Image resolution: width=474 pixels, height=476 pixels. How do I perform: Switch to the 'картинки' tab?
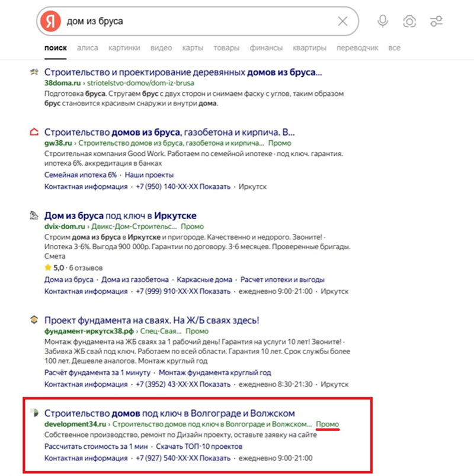click(124, 48)
